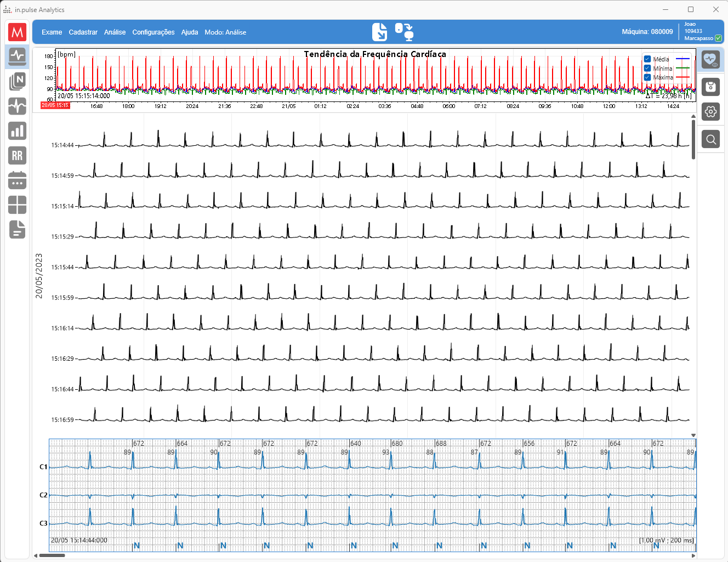Open the calendar schedule icon in sidebar
The width and height of the screenshot is (728, 562).
tap(17, 180)
